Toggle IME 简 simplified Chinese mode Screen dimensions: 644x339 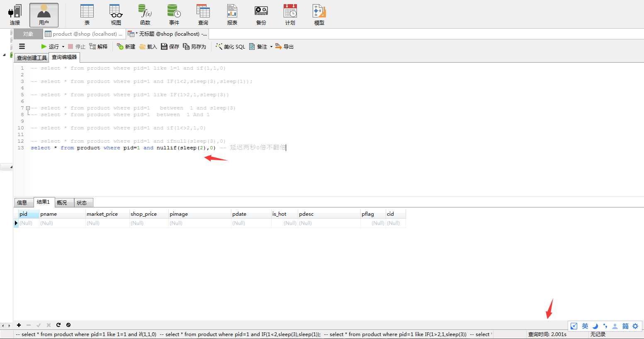pos(625,326)
